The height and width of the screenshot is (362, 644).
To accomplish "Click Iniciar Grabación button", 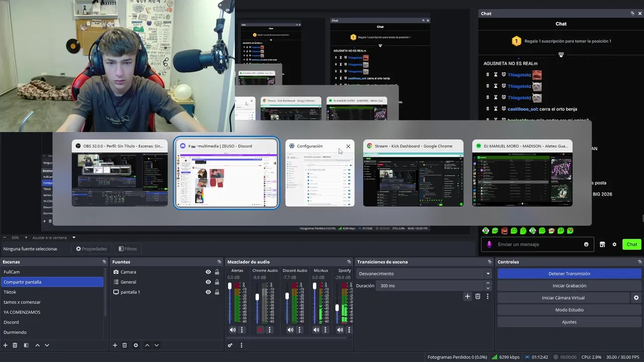I will [569, 286].
